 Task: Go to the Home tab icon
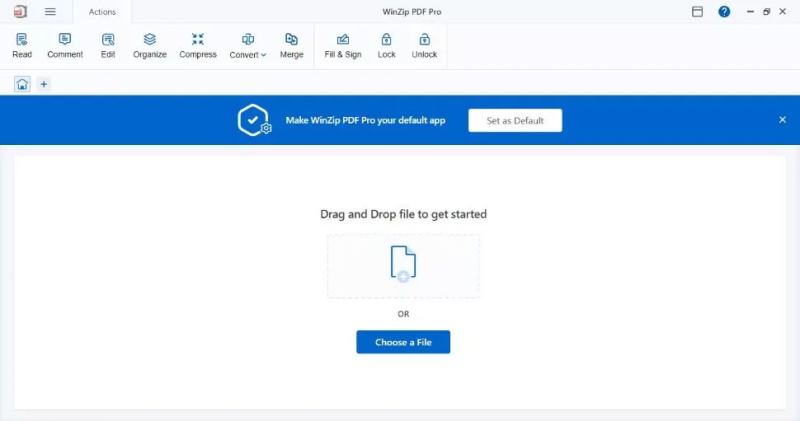click(22, 84)
